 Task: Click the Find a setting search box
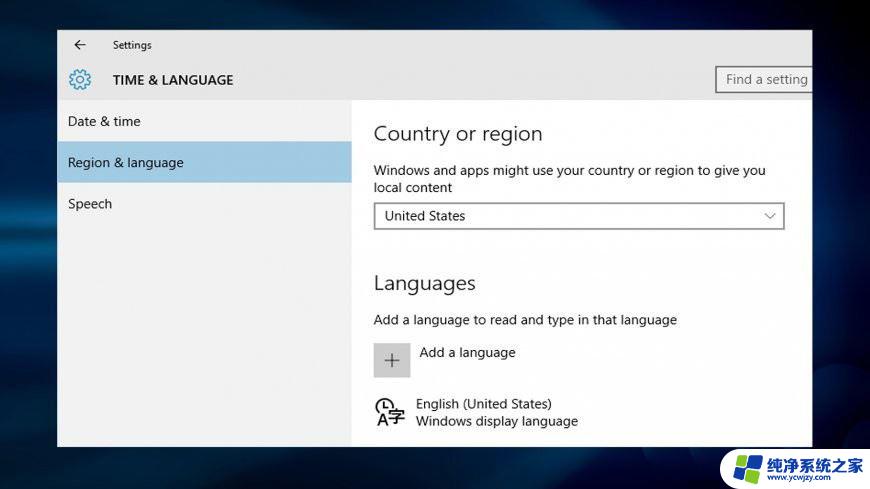point(763,79)
